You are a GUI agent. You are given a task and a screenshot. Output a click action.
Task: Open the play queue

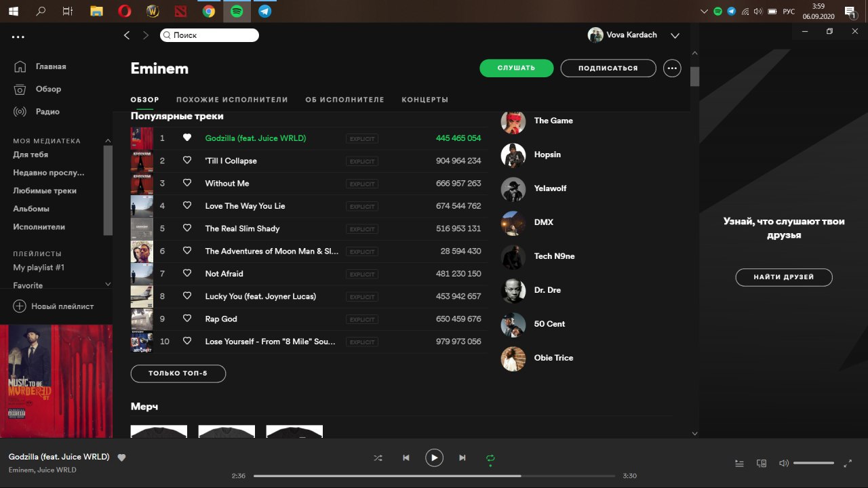click(x=739, y=464)
